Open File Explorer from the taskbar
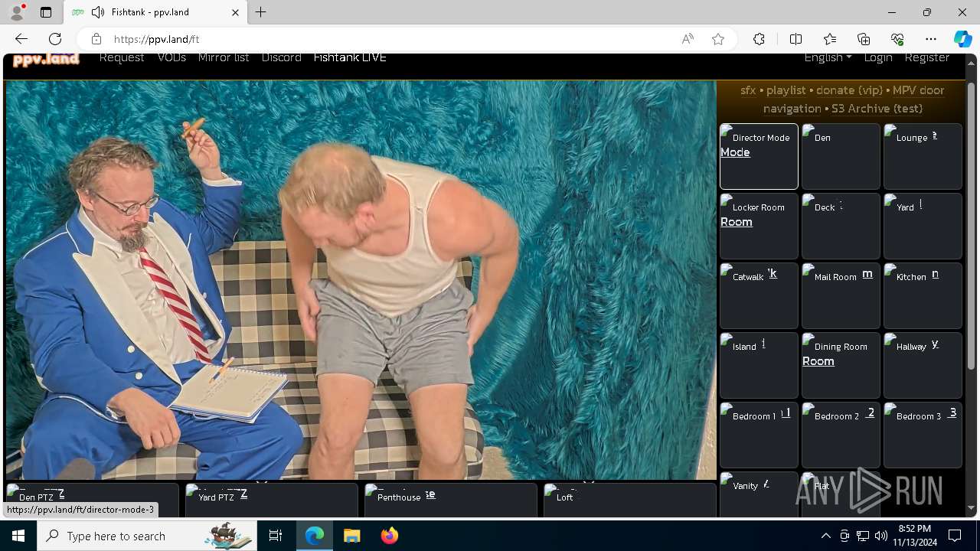Viewport: 980px width, 551px height. click(x=351, y=536)
